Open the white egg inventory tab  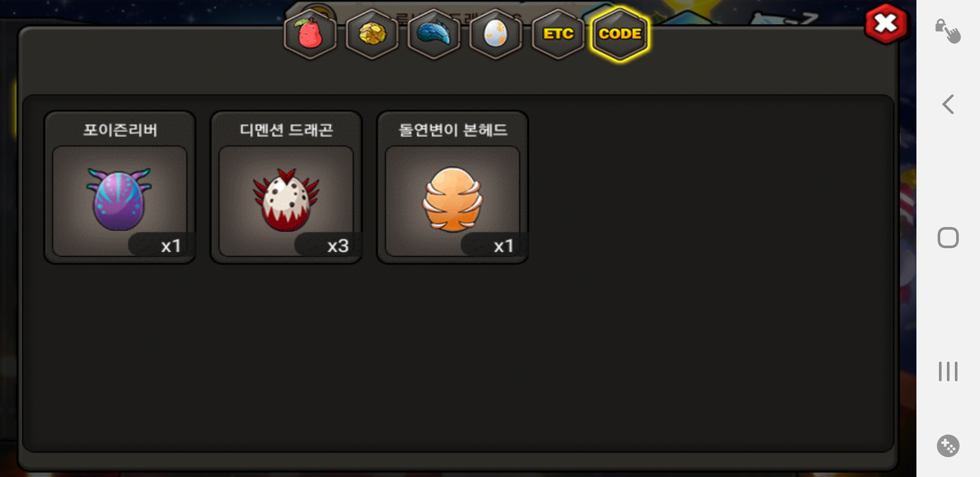pyautogui.click(x=495, y=34)
